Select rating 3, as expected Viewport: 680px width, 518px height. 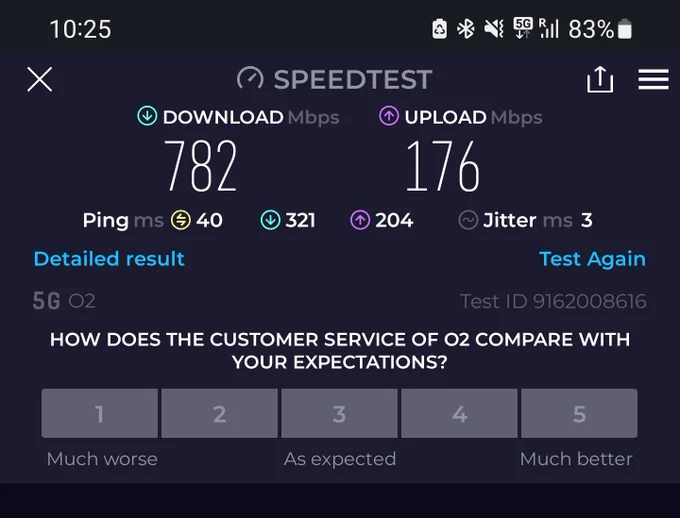340,413
